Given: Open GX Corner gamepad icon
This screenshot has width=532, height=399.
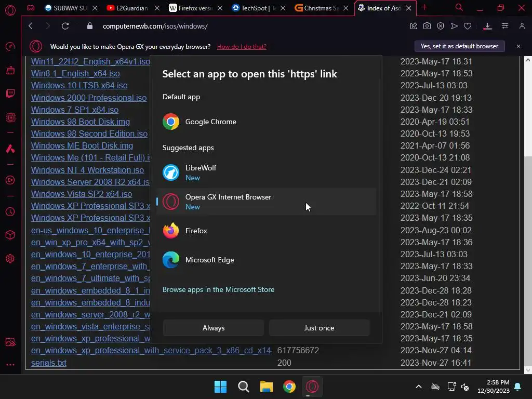Looking at the screenshot, I should (x=31, y=8).
